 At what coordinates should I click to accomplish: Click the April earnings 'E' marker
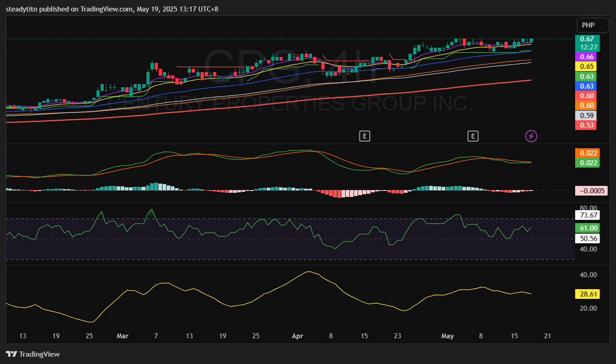(x=364, y=136)
